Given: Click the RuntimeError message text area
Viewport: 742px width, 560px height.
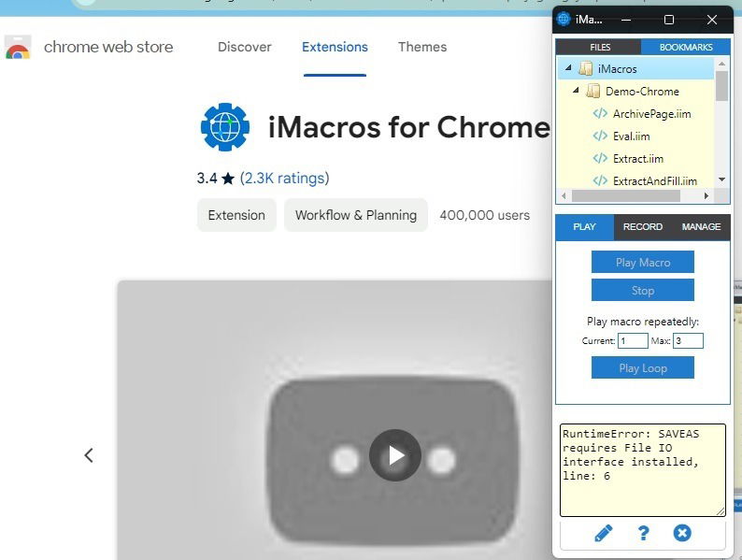Looking at the screenshot, I should pos(643,470).
